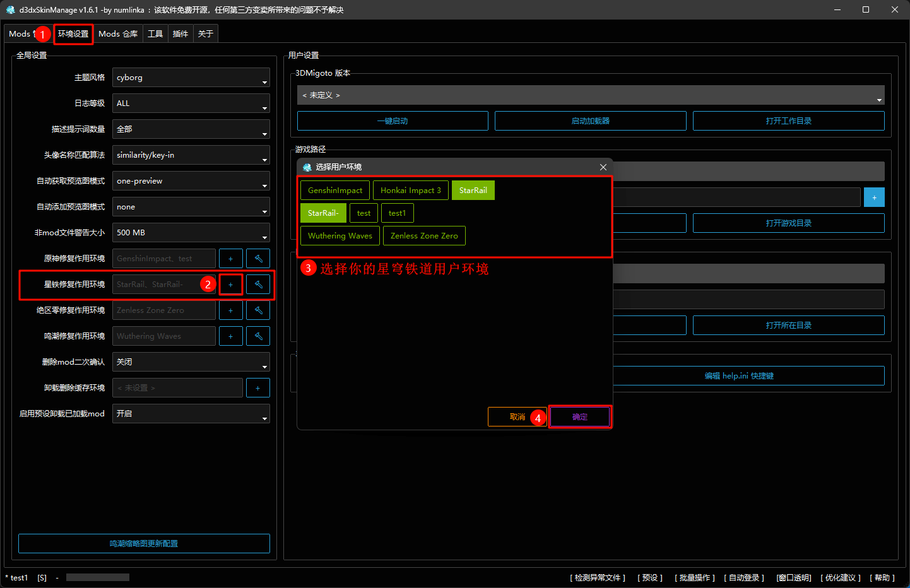The width and height of the screenshot is (910, 588).
Task: Open the 删除mod二次确认 dropdown
Action: (191, 362)
